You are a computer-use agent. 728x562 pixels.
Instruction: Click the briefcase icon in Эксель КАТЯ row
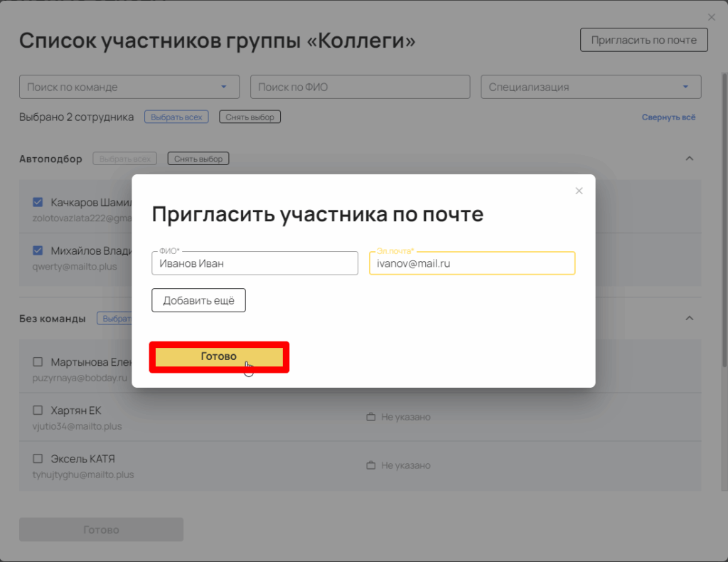click(370, 465)
